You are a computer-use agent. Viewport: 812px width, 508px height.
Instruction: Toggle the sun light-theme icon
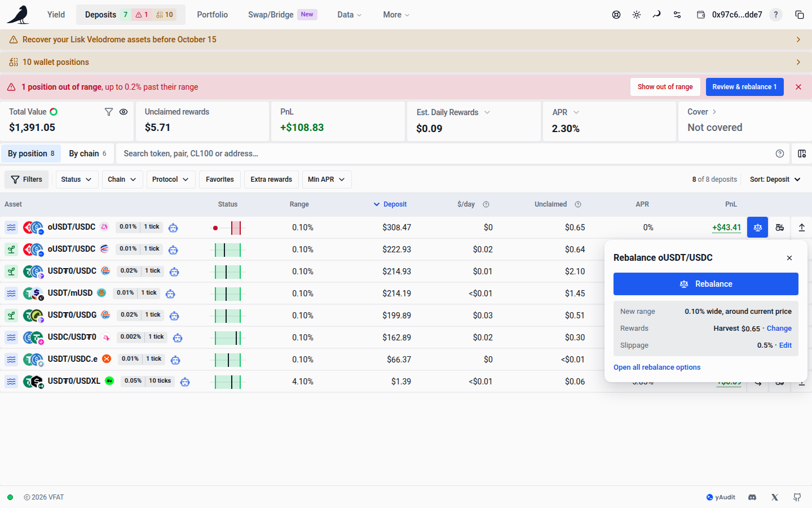point(637,15)
